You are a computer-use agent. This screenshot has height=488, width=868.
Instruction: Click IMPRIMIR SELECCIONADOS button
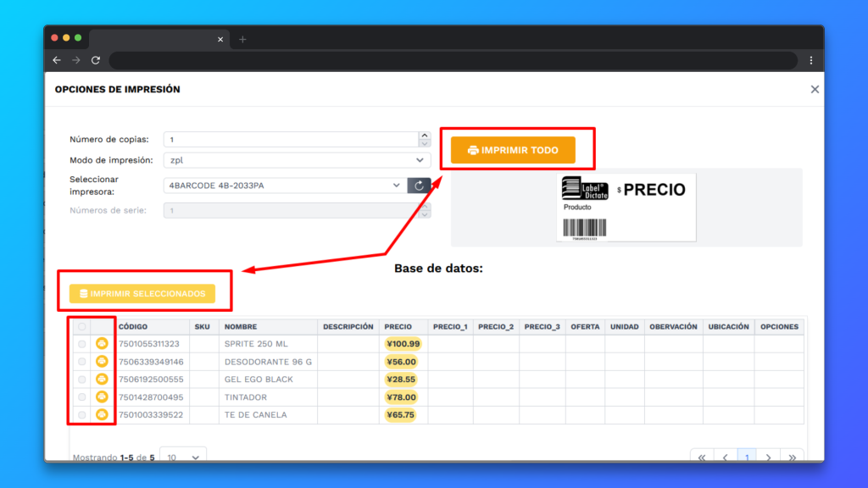(142, 293)
